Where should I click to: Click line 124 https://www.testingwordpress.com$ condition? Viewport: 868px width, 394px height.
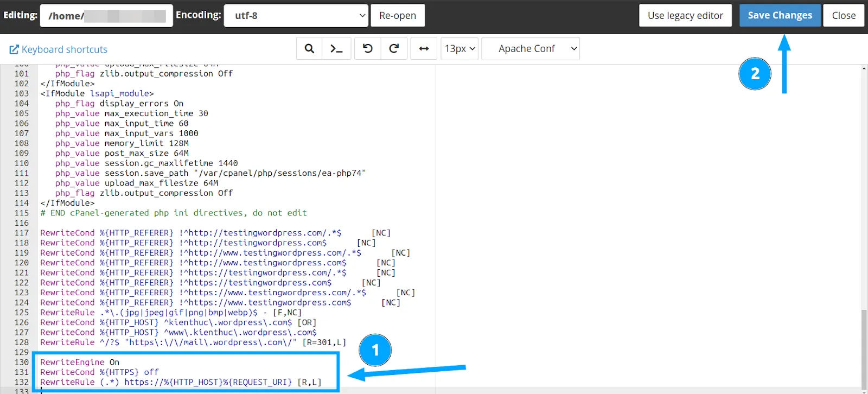220,303
